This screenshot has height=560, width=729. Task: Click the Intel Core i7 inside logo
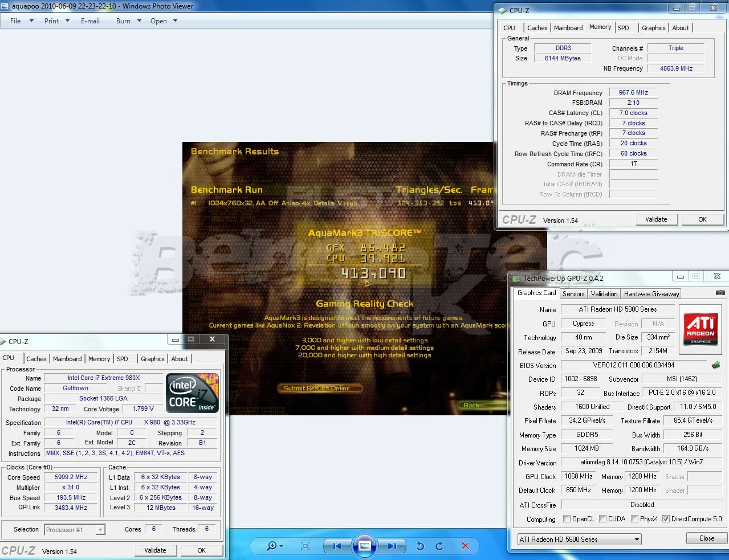click(x=192, y=393)
